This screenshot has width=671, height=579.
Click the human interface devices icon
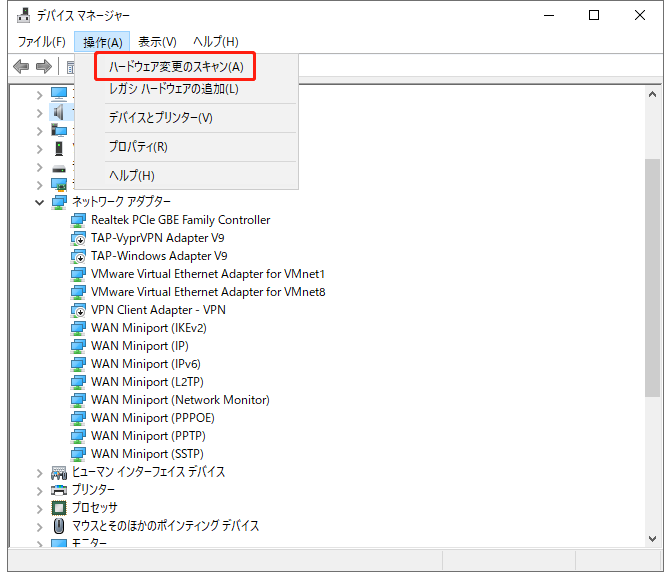tap(59, 472)
